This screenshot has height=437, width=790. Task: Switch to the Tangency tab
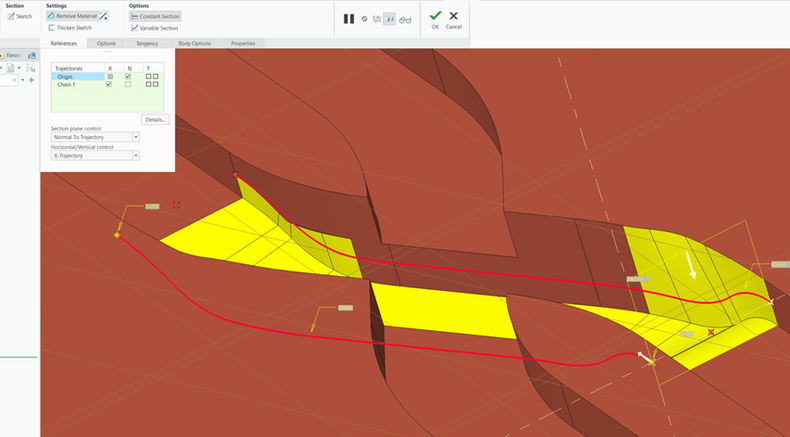[x=147, y=44]
